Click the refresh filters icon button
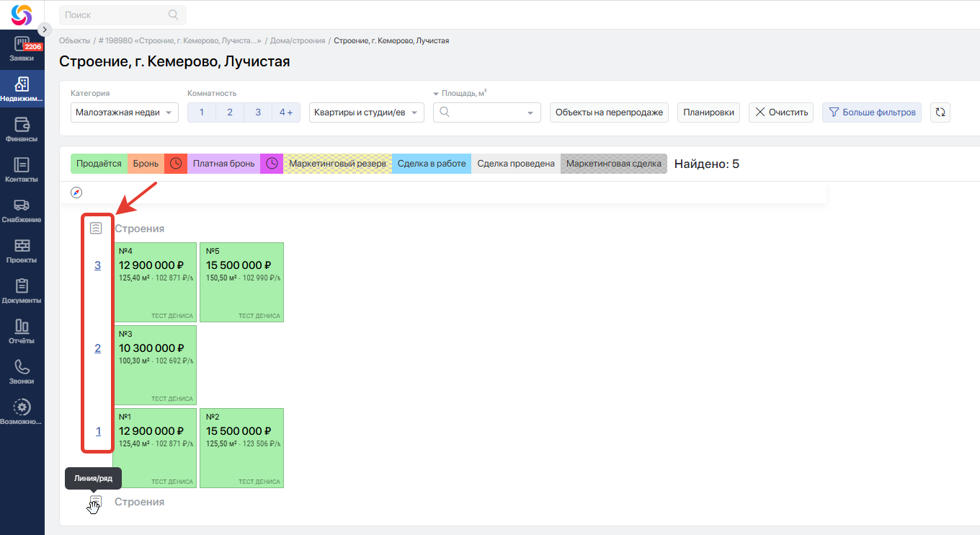This screenshot has height=535, width=980. point(940,112)
